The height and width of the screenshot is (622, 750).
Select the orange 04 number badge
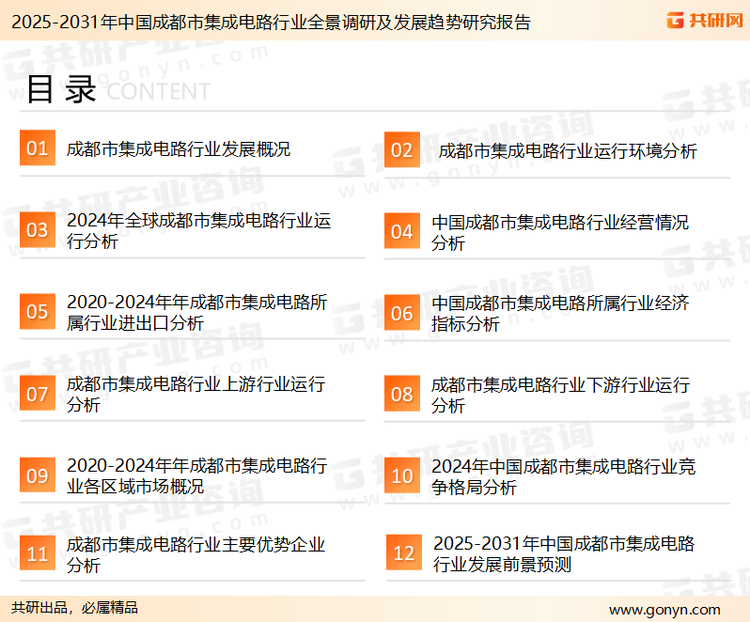pos(402,231)
